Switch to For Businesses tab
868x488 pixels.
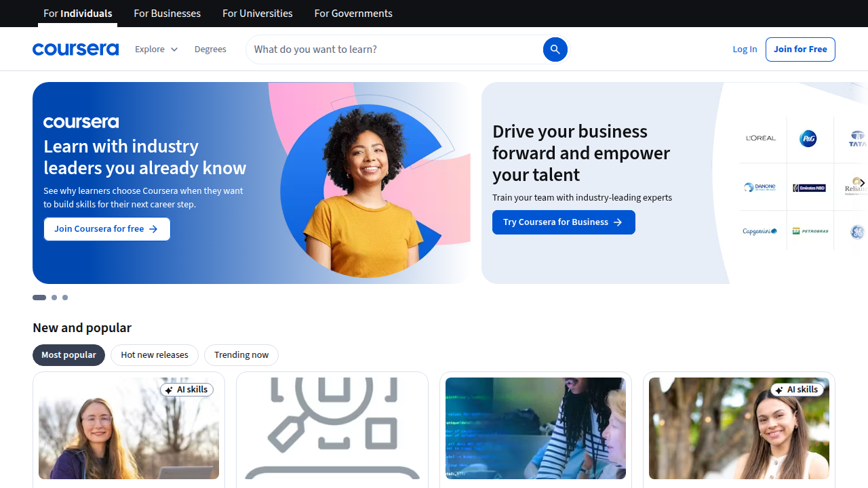click(167, 14)
